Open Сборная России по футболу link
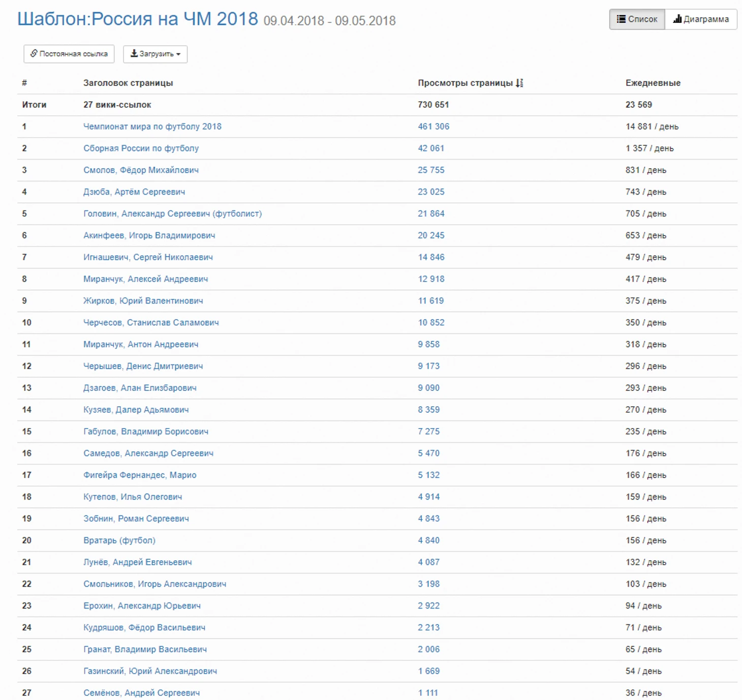The image size is (742, 700). click(x=141, y=148)
